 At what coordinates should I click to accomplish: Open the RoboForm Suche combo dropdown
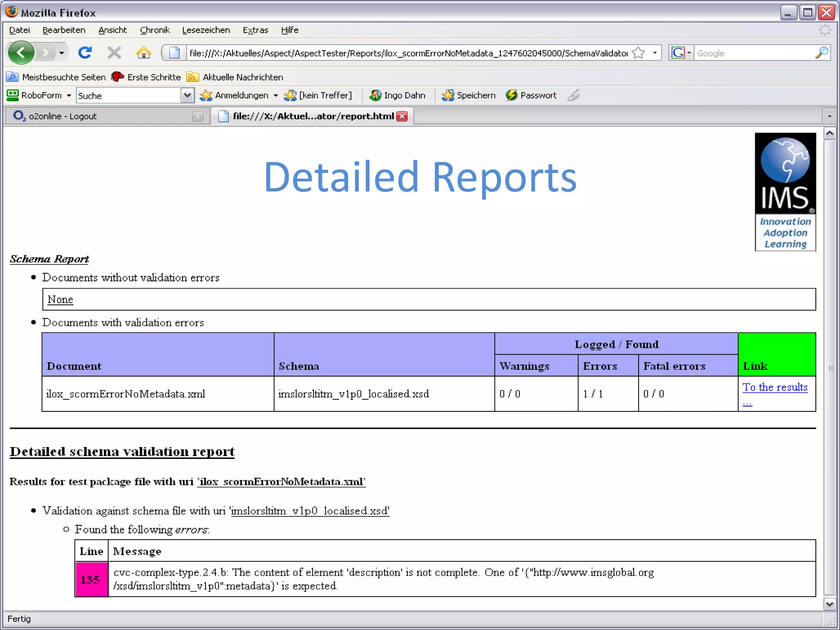tap(187, 96)
